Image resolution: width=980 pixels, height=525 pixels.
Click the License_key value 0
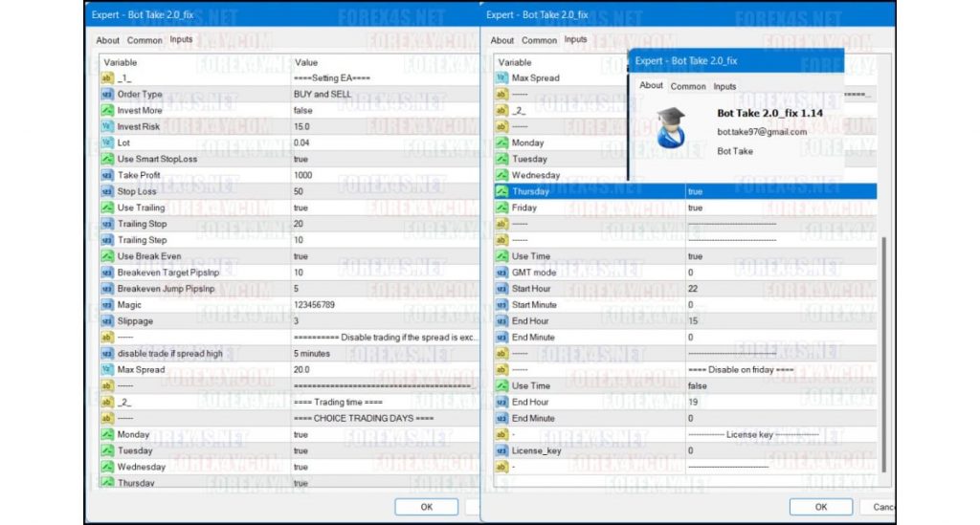coord(691,450)
